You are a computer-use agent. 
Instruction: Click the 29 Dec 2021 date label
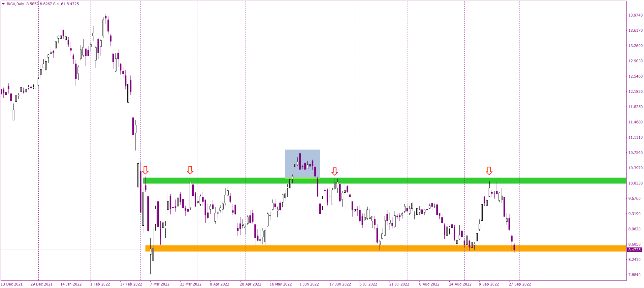point(42,284)
